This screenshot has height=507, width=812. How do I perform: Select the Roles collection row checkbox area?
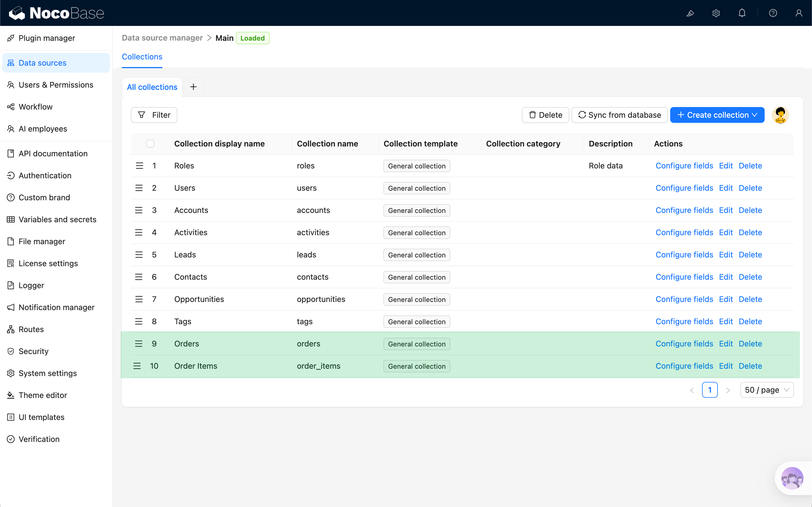[x=150, y=165]
